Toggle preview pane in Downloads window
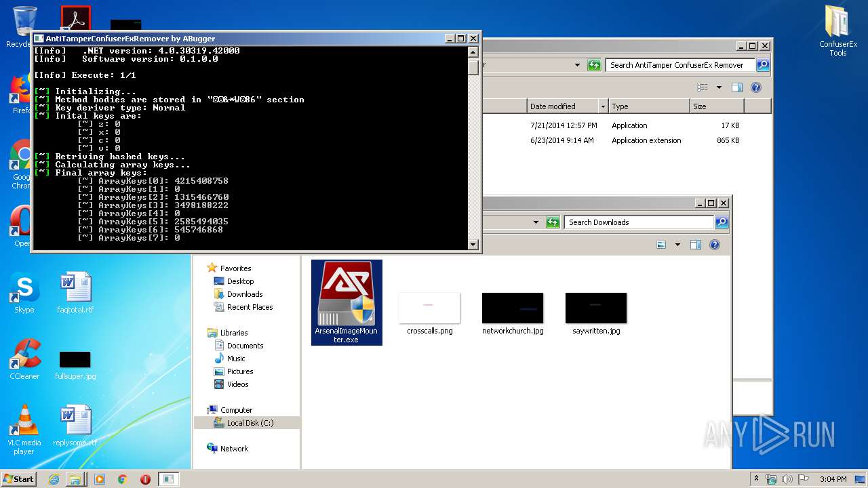The image size is (868, 488). pos(695,245)
